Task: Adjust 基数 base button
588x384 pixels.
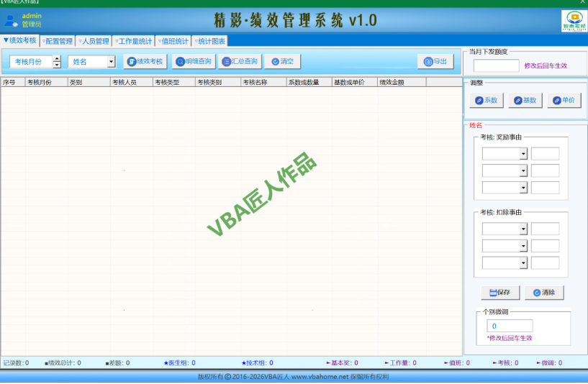Action: click(525, 101)
